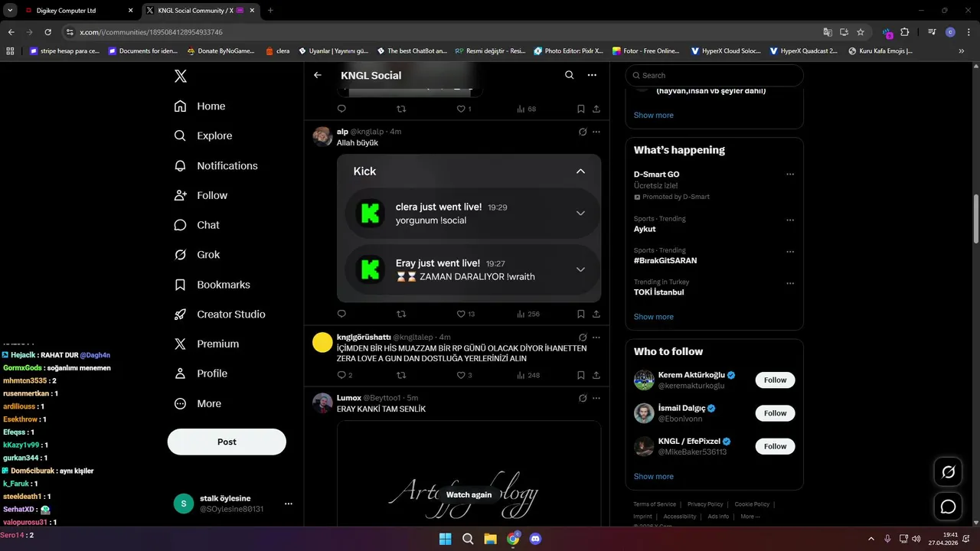Screen dimensions: 980x551
Task: Reply to alp's Allah büyük post
Action: [341, 314]
